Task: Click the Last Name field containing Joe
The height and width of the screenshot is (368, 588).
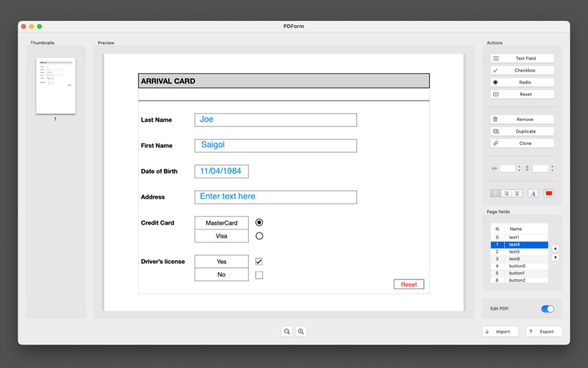Action: coord(275,120)
